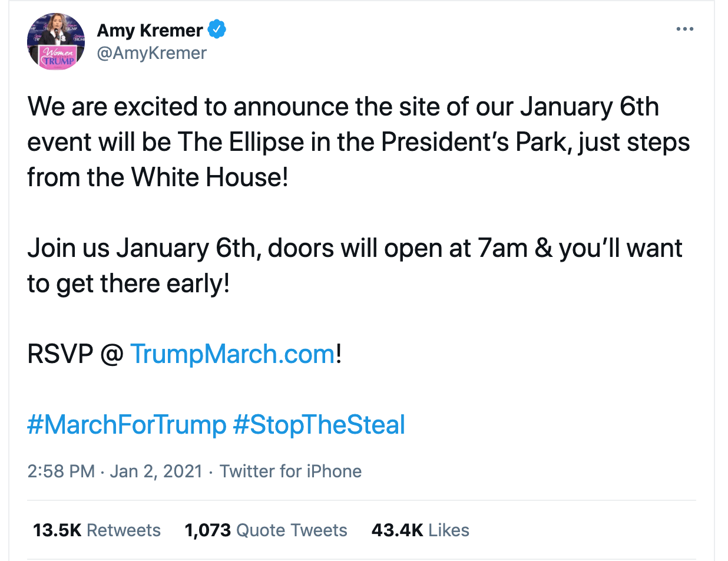Open the Twitter for iPhone source link
Image resolution: width=728 pixels, height=561 pixels.
(291, 471)
